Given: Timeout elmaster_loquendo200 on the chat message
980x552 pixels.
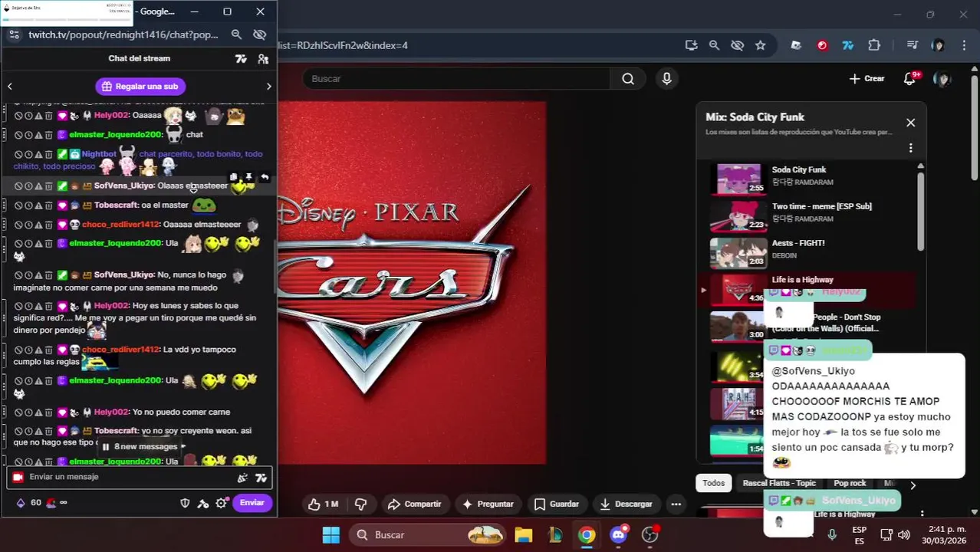Looking at the screenshot, I should (28, 135).
